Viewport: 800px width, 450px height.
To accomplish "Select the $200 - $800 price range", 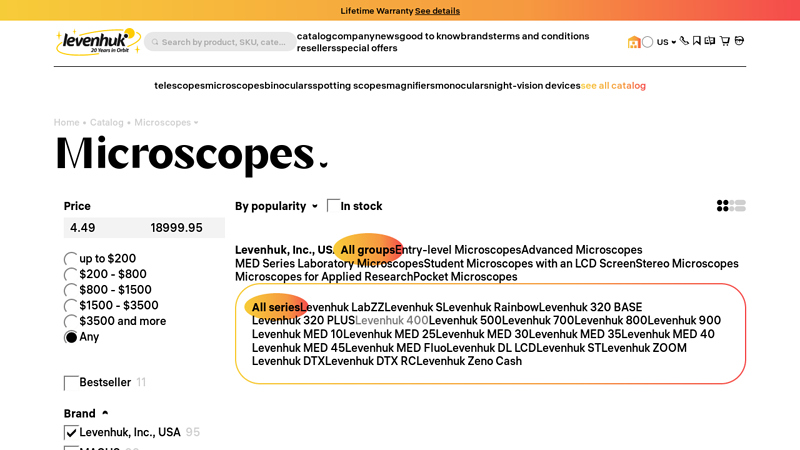I will point(70,274).
